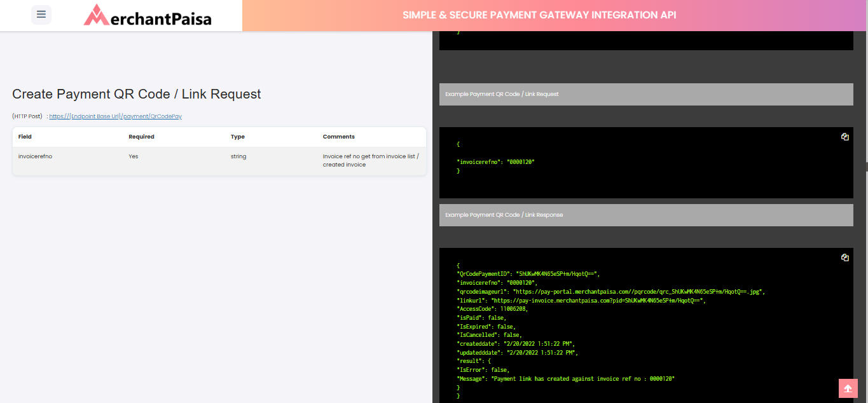Open the hamburger sidebar menu
The height and width of the screenshot is (403, 868).
tap(41, 15)
